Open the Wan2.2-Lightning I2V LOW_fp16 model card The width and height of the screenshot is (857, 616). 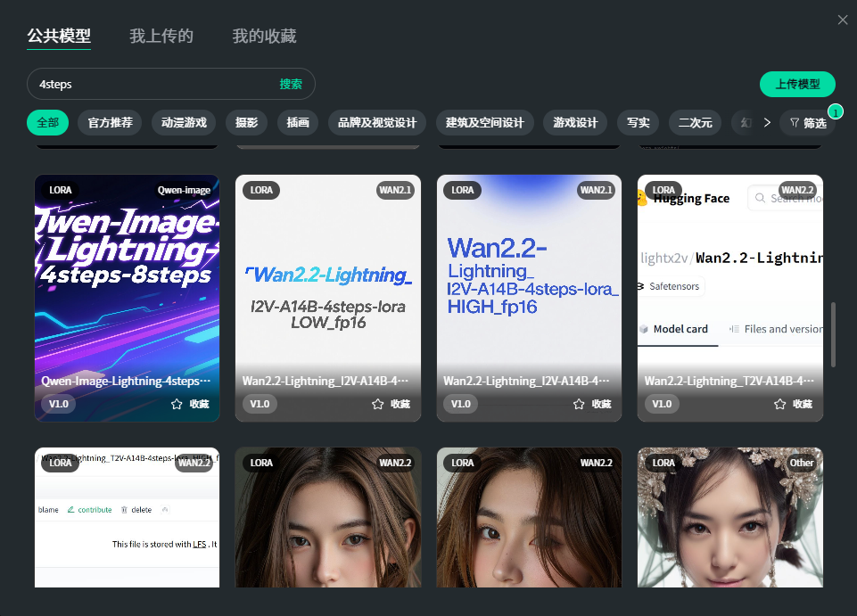(328, 298)
